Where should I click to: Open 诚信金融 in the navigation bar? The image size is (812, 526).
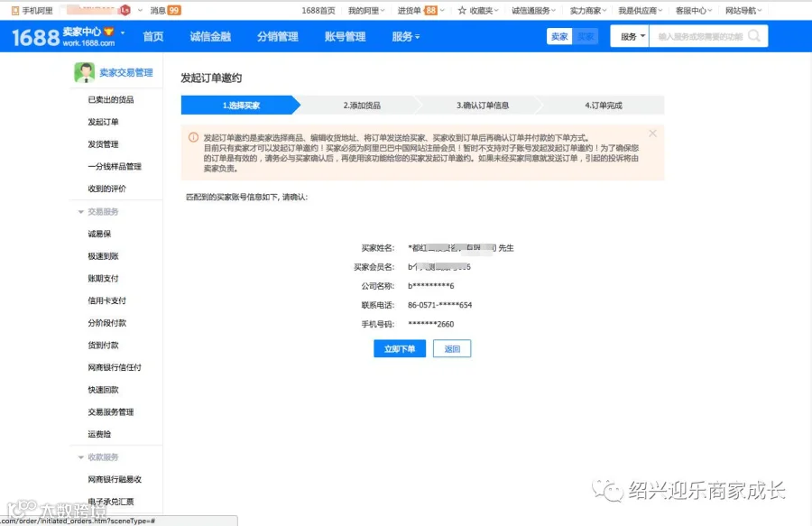[x=210, y=37]
